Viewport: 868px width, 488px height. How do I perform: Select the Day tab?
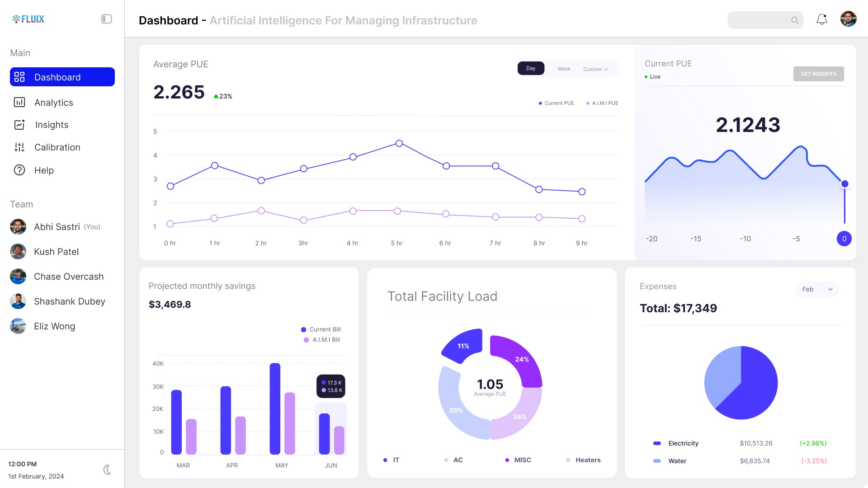tap(531, 68)
